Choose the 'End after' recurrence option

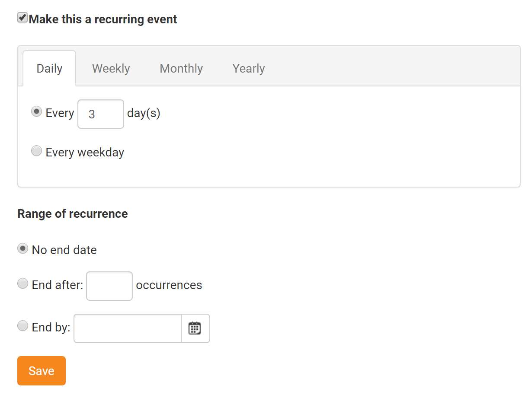tap(22, 283)
